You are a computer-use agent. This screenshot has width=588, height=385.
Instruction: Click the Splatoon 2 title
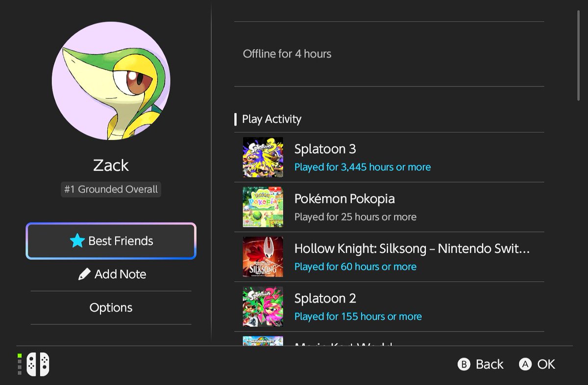coord(325,298)
